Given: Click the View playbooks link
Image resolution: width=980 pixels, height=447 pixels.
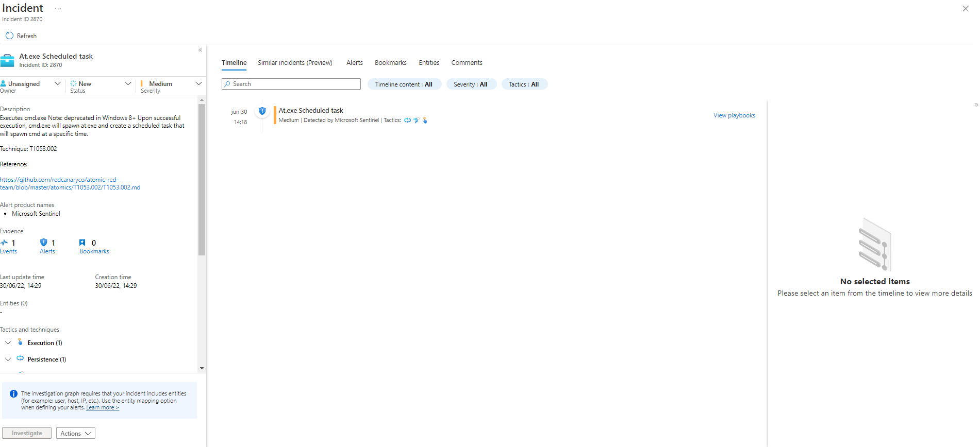Looking at the screenshot, I should point(734,115).
